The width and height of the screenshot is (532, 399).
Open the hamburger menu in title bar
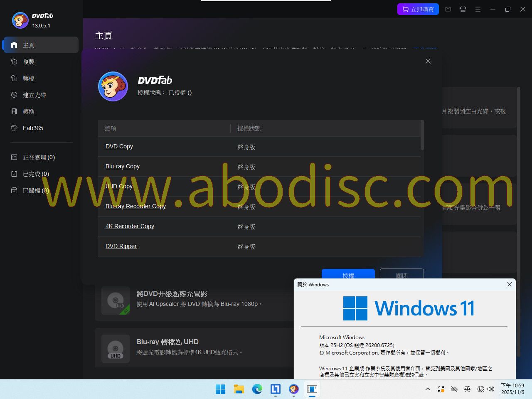click(x=478, y=9)
